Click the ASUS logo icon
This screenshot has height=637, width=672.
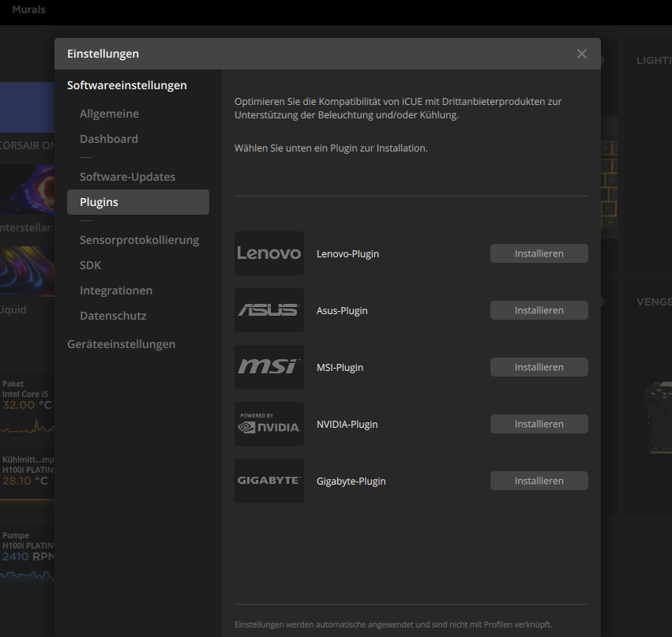click(x=269, y=310)
